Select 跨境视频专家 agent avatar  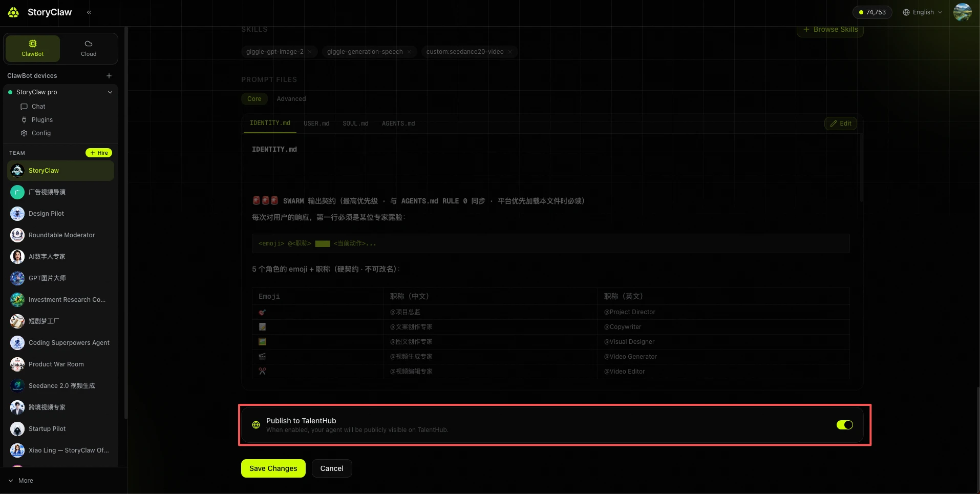tap(17, 407)
